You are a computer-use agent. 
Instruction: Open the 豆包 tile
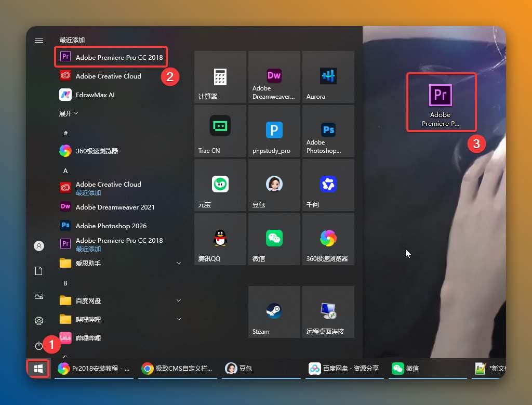[274, 185]
